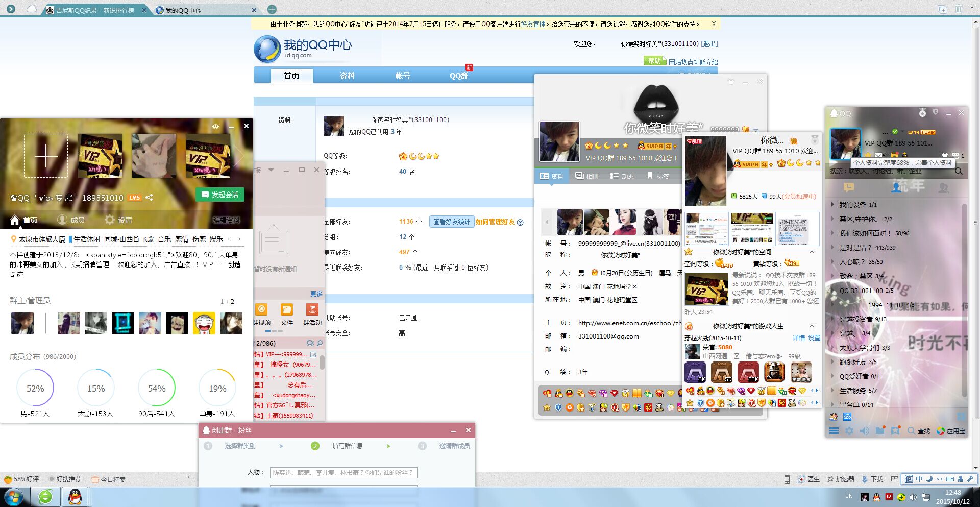Expand 禁区,守护你。 contact group
The height and width of the screenshot is (507, 980).
pos(833,219)
